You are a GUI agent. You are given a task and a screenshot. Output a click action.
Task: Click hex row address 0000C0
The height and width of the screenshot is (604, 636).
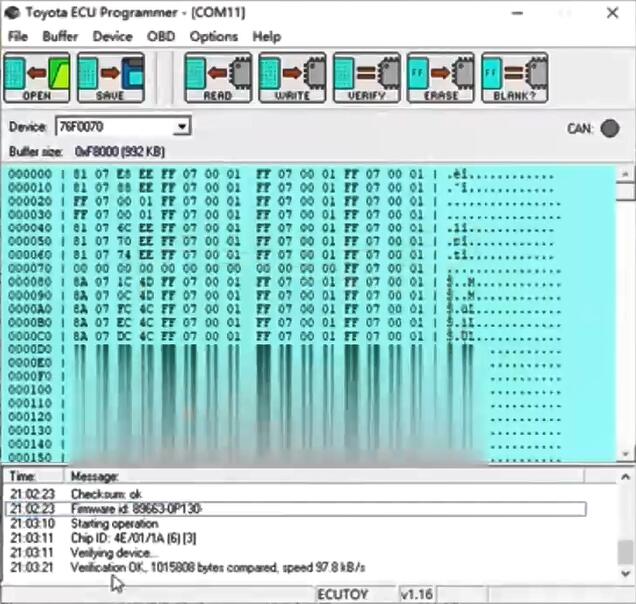coord(30,336)
